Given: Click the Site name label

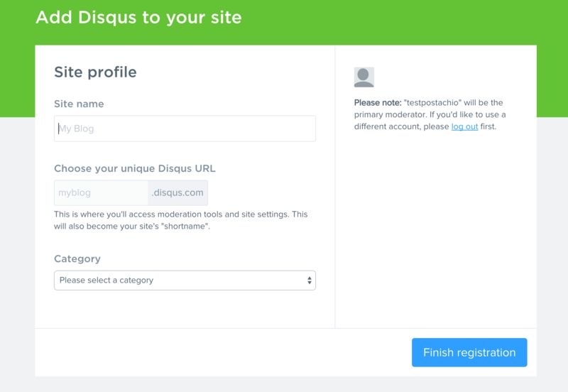Looking at the screenshot, I should [79, 104].
